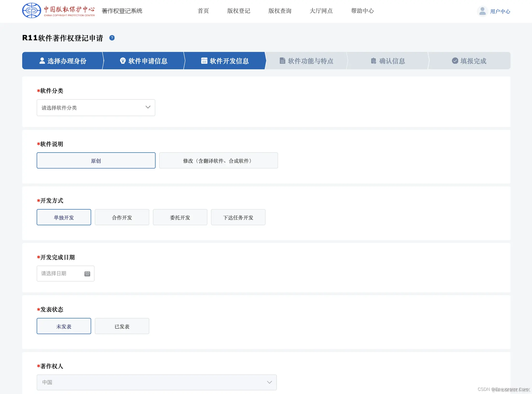Click the user avatar icon near 用户中心

click(482, 11)
